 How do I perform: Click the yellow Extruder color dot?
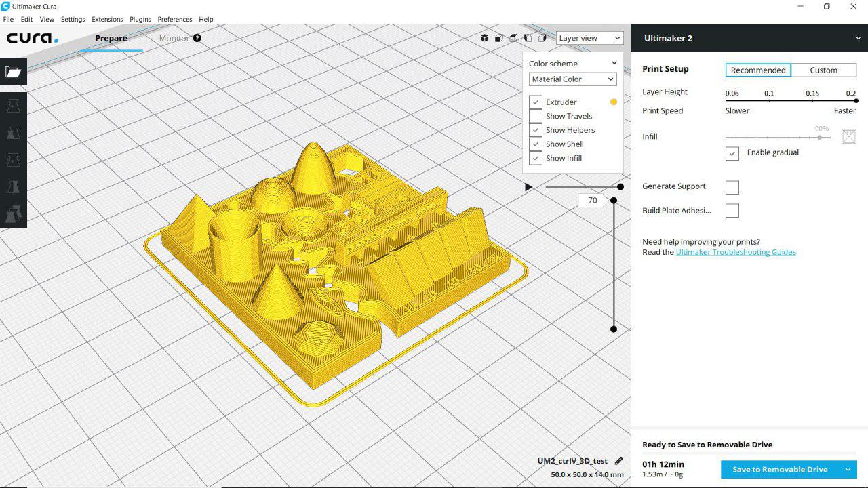pyautogui.click(x=614, y=102)
